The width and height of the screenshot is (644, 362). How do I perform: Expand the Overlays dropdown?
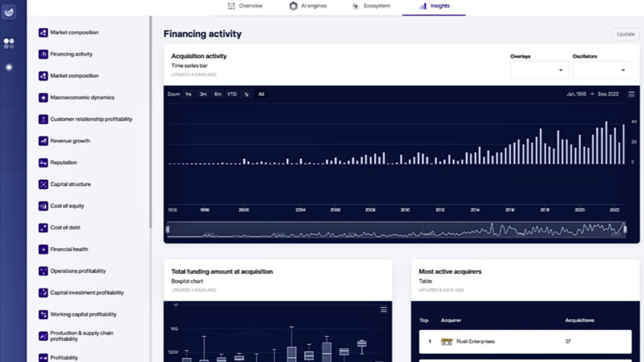click(538, 70)
